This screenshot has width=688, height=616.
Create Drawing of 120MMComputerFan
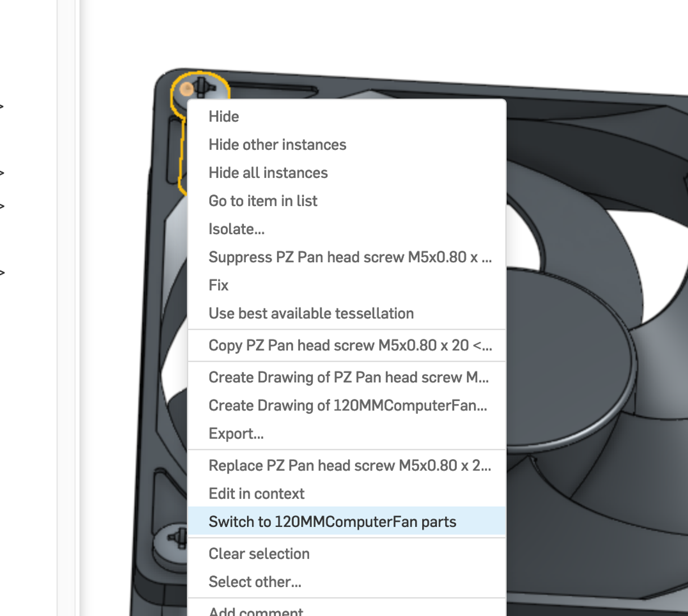347,405
